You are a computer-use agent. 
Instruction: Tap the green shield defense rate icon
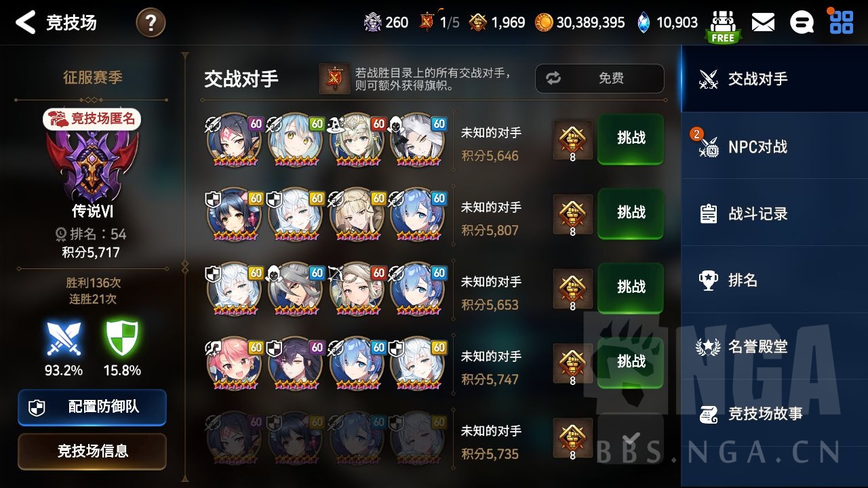[122, 339]
